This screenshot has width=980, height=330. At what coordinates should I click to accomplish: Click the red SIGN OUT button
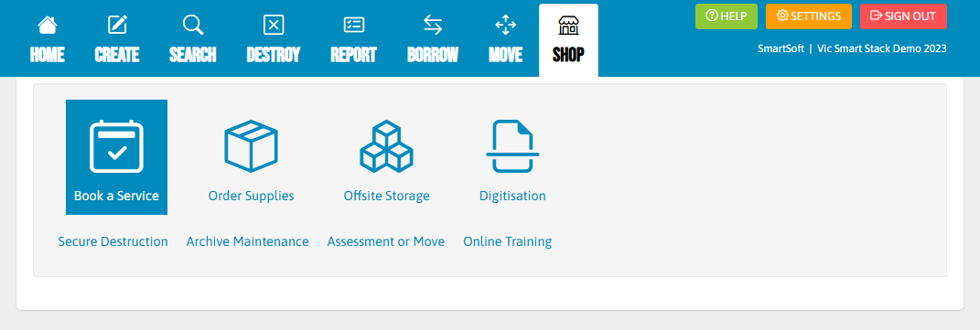[x=903, y=16]
